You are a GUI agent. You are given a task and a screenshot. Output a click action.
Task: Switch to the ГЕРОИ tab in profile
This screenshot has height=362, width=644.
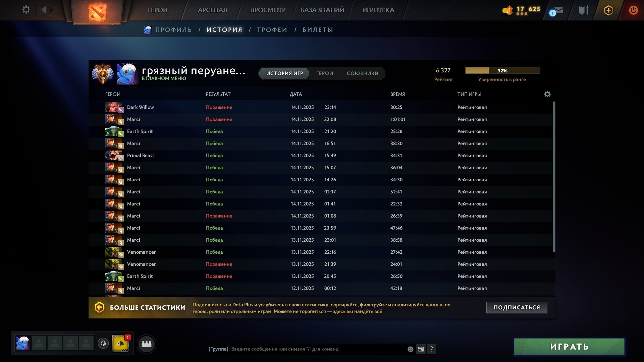[324, 73]
